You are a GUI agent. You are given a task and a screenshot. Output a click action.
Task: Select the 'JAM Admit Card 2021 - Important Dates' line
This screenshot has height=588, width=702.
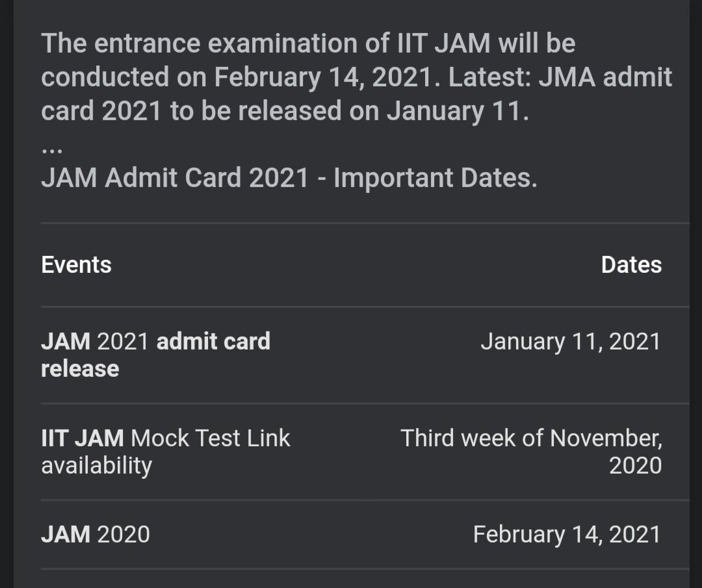289,177
